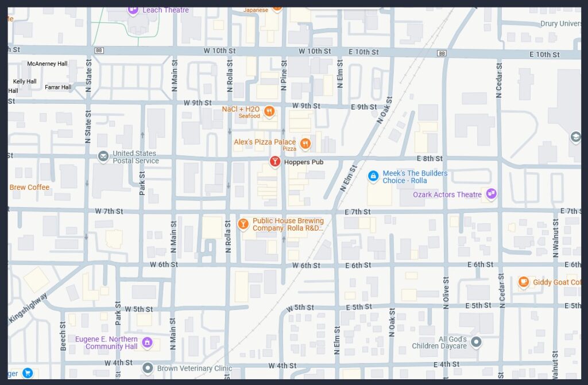
Task: Select the Leach Theatre purple pin
Action: (x=133, y=10)
